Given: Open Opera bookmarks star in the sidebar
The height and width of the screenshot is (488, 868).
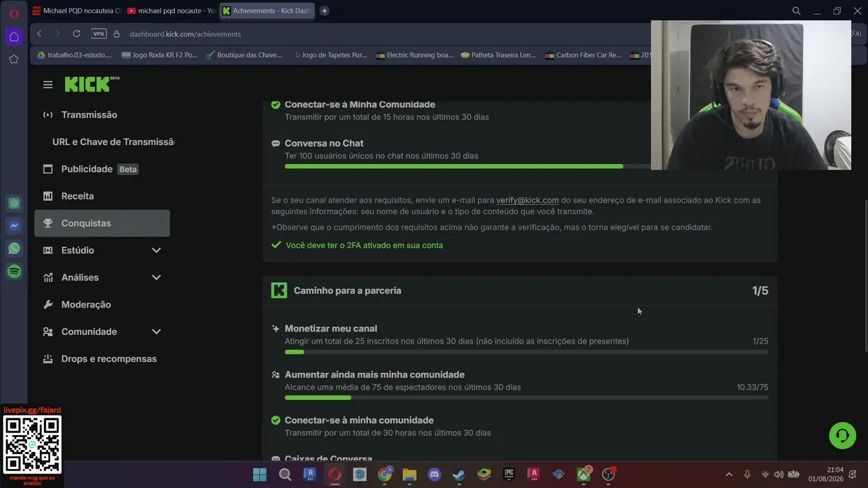Looking at the screenshot, I should 14,59.
